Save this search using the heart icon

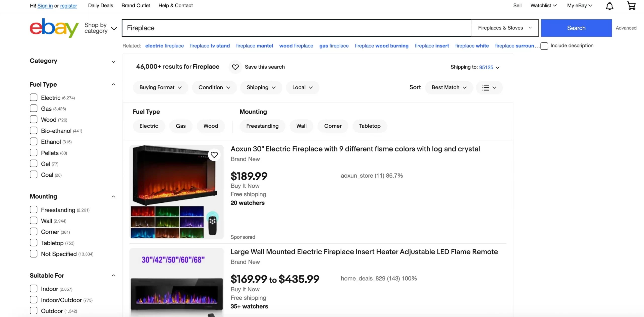[235, 67]
